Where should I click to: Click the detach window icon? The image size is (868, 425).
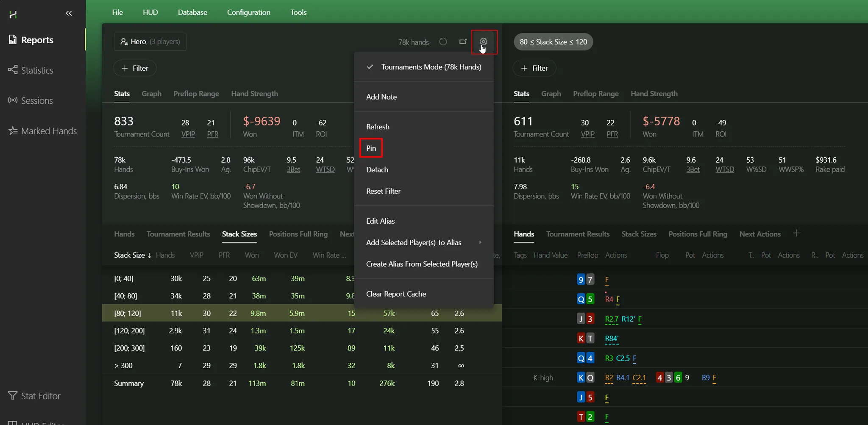463,42
